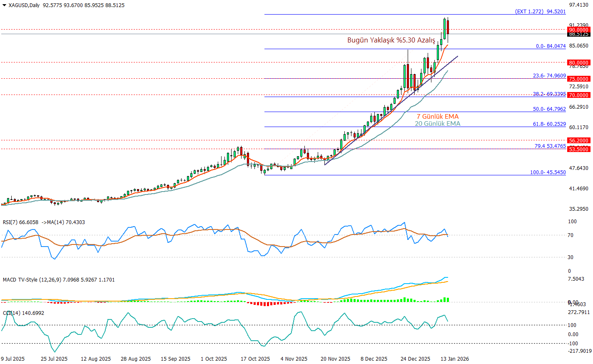Click the 0.0- 84.0474 Fibonacci label

(551, 46)
